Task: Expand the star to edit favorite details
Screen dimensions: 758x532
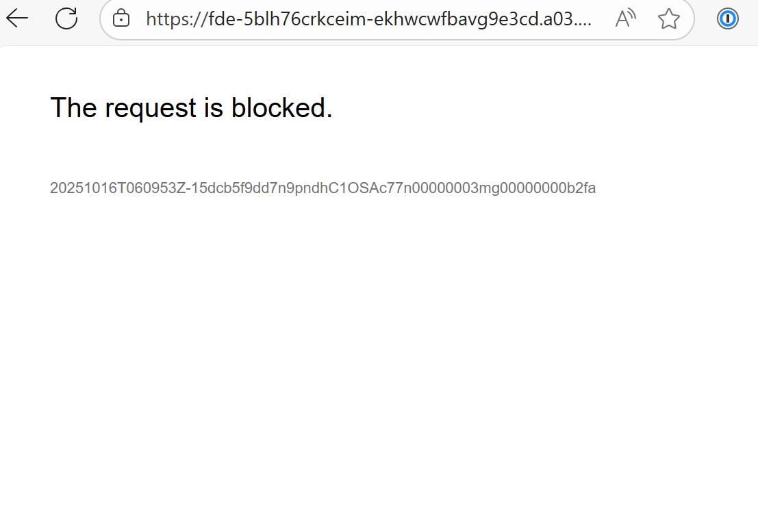Action: [668, 18]
